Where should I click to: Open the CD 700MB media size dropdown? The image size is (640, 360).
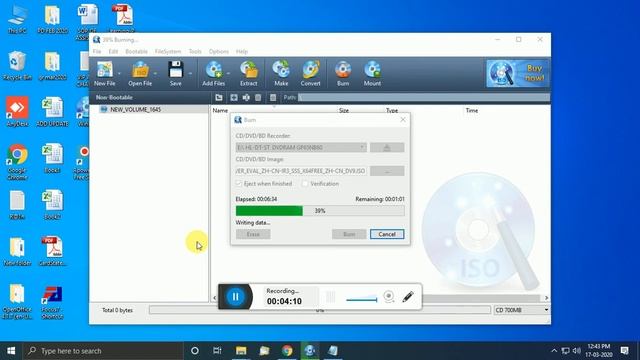521,310
